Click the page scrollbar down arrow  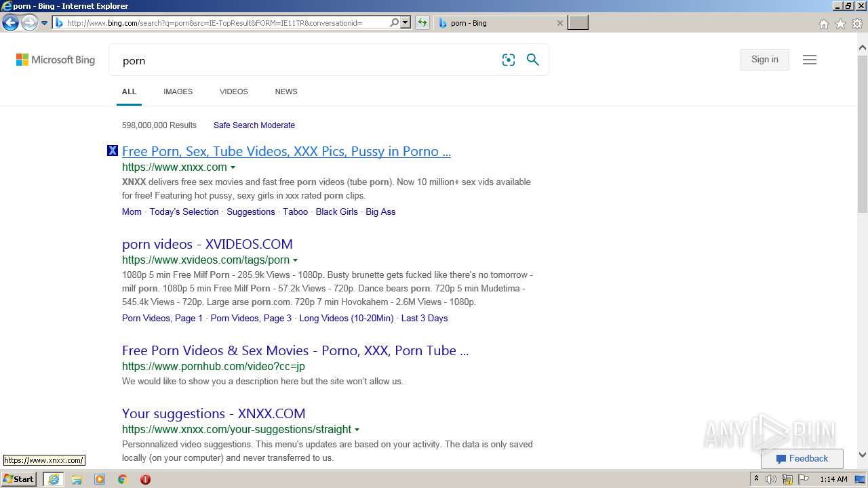pos(863,455)
